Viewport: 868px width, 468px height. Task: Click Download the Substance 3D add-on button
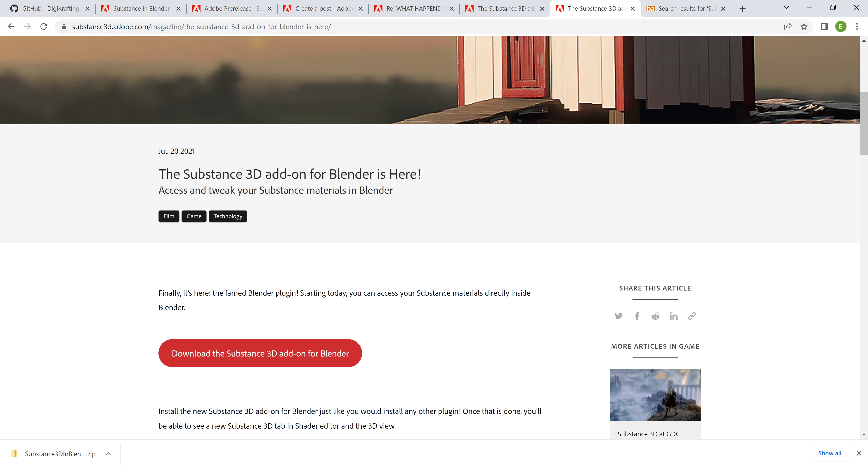260,353
